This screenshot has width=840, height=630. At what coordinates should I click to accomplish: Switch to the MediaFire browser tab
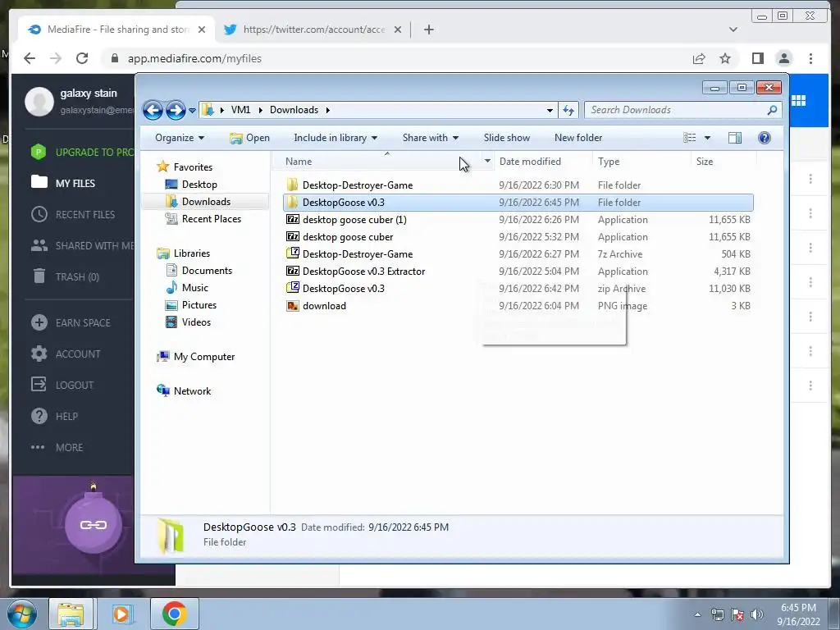click(116, 30)
